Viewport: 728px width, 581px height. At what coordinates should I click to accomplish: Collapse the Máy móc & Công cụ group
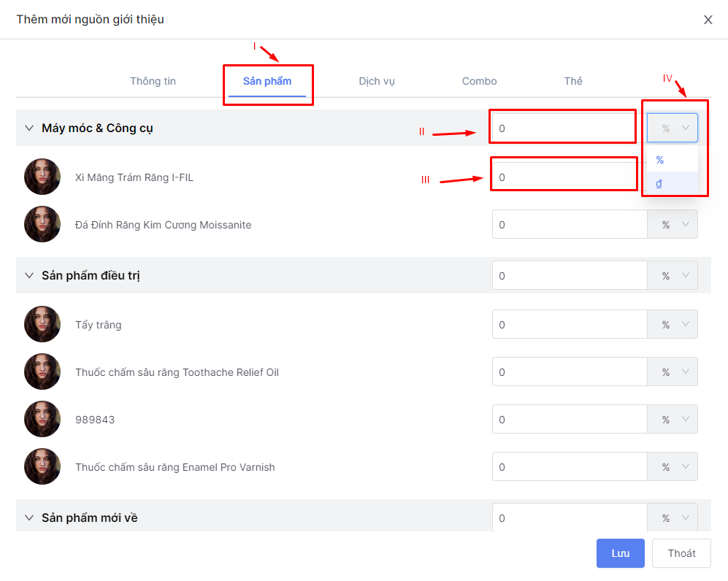point(29,128)
